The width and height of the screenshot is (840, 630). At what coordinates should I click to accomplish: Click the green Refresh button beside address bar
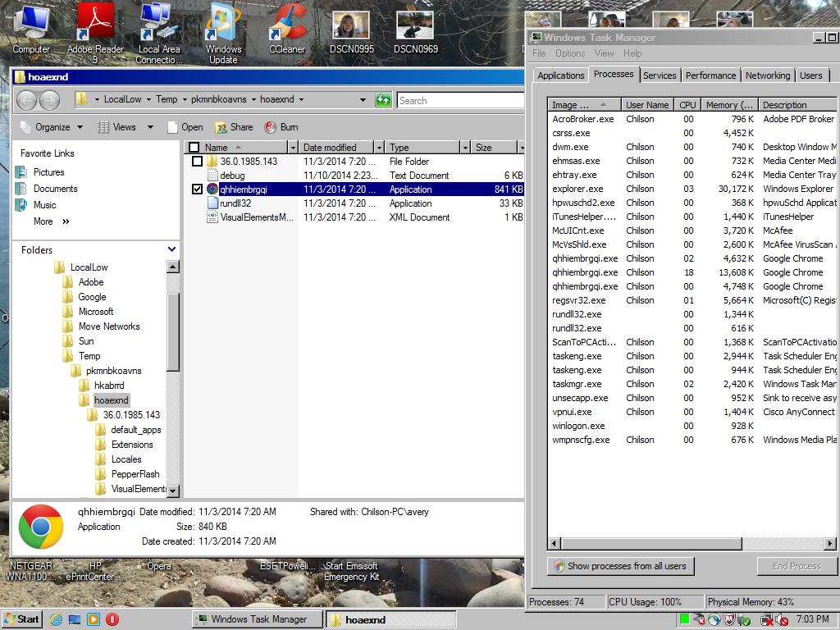(x=383, y=99)
